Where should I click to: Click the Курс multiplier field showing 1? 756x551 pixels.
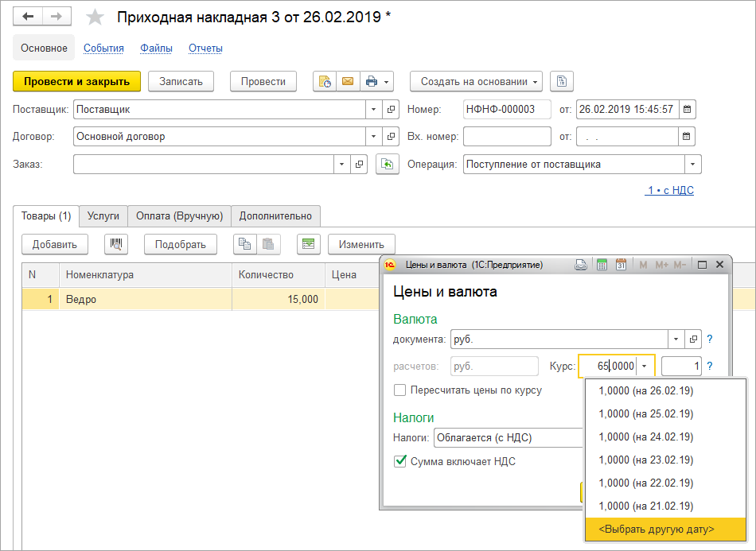pyautogui.click(x=681, y=366)
